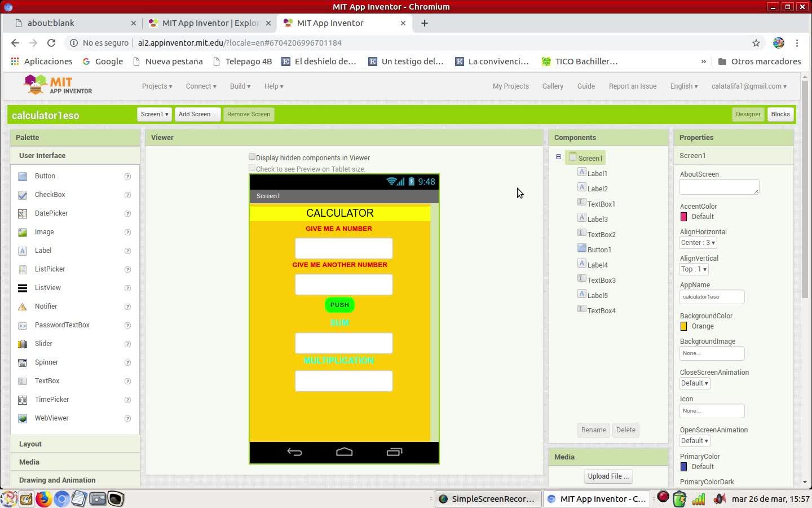Viewport: 812px width, 508px height.
Task: Open the Screen1 selector dropdown
Action: (155, 114)
